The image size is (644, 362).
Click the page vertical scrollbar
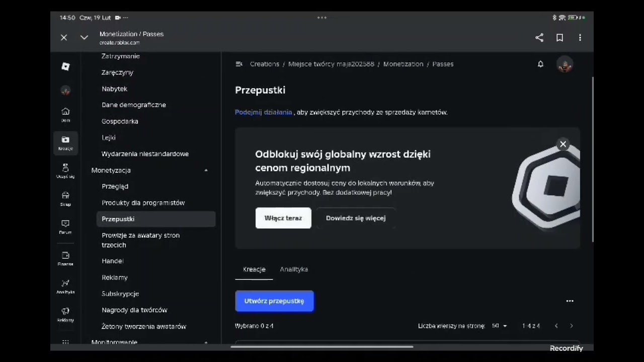592,158
